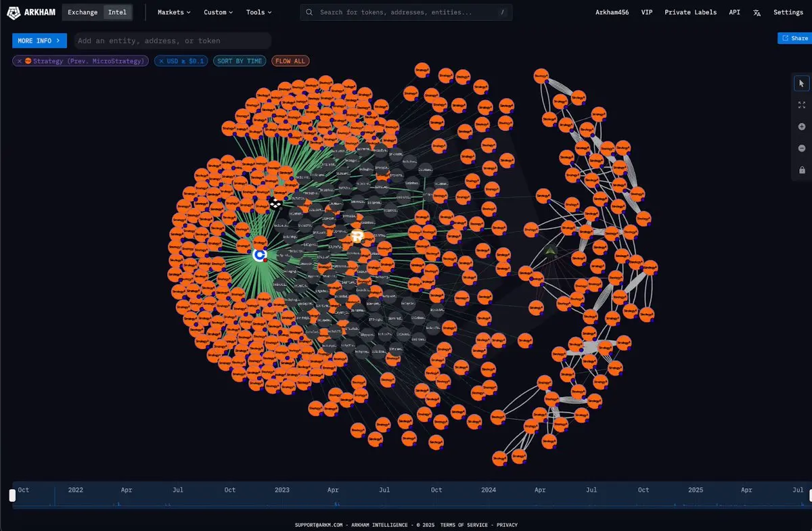The height and width of the screenshot is (531, 812).
Task: Focus the Add an entity, address, or token field
Action: pyautogui.click(x=173, y=41)
